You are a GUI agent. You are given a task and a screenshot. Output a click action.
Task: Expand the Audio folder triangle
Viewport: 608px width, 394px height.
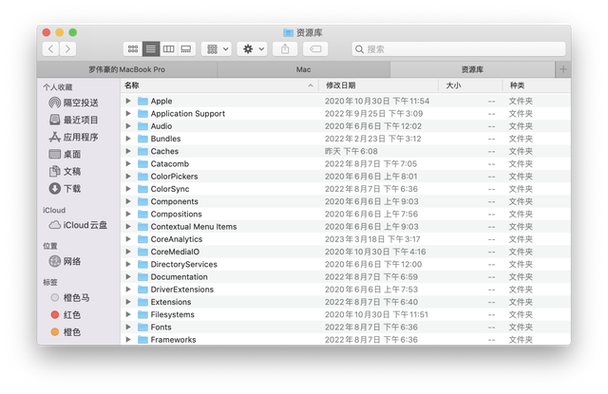tap(128, 126)
